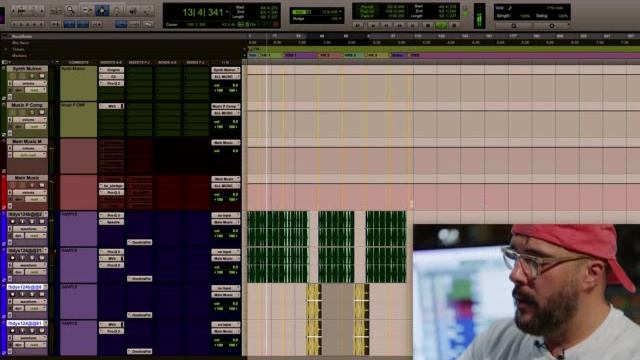Click the I/O column header
640x360 pixels.
(x=225, y=62)
